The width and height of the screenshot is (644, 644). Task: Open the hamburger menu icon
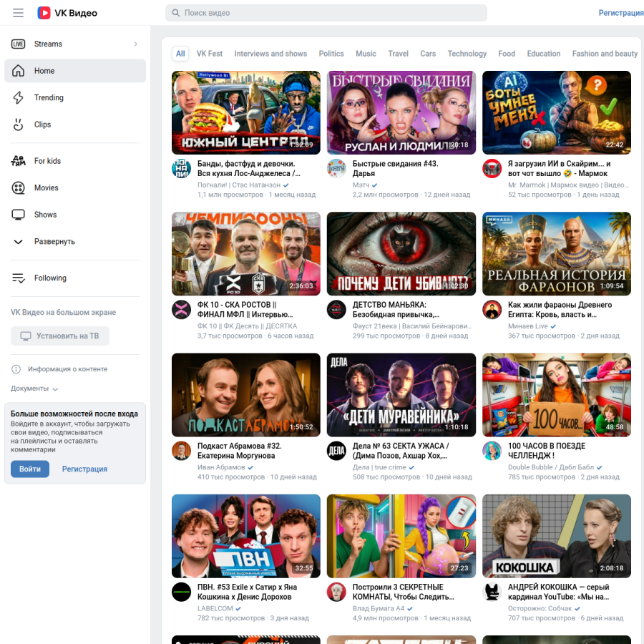click(18, 13)
